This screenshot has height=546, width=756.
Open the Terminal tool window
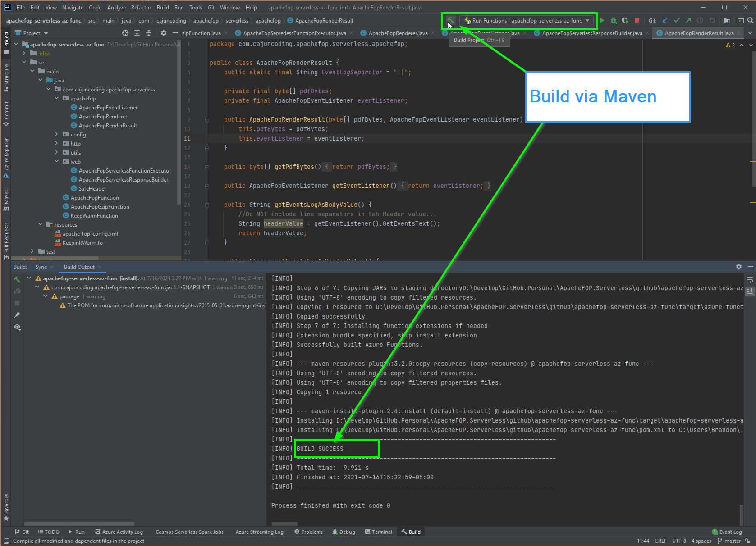(379, 532)
